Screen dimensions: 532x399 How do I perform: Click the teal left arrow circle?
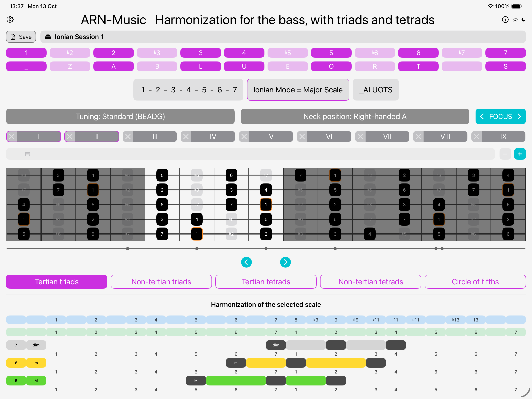(x=246, y=262)
